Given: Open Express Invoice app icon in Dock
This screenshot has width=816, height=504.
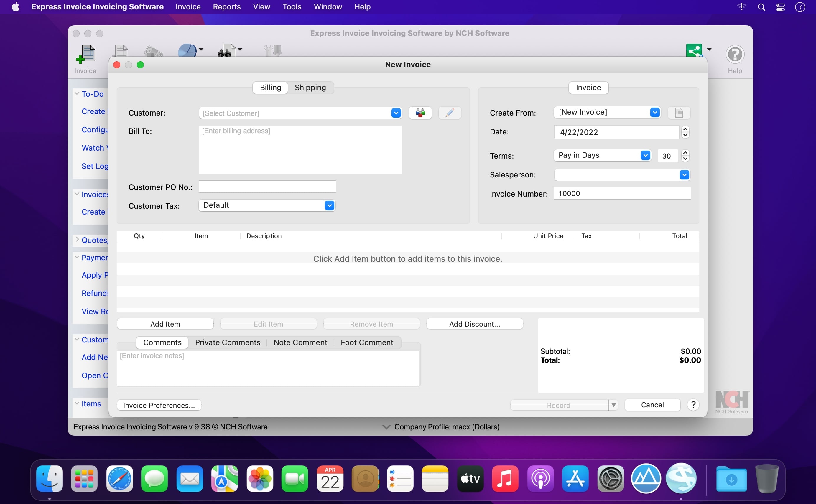Looking at the screenshot, I should coord(681,478).
